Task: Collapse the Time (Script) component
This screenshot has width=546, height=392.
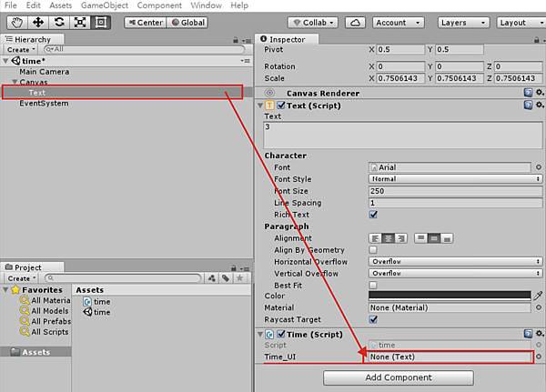Action: [260, 334]
